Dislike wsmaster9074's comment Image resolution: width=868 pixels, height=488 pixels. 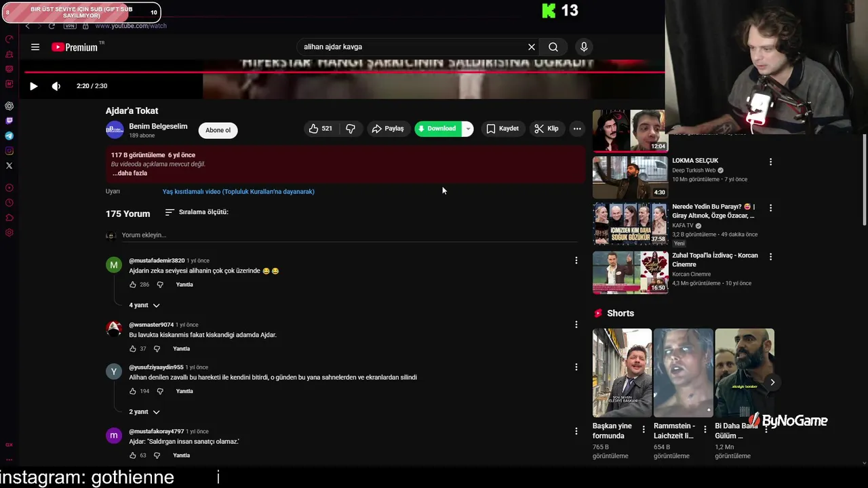[157, 349]
